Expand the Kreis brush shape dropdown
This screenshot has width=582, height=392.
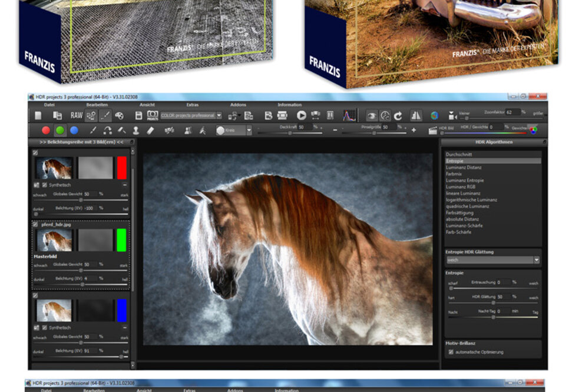[249, 131]
